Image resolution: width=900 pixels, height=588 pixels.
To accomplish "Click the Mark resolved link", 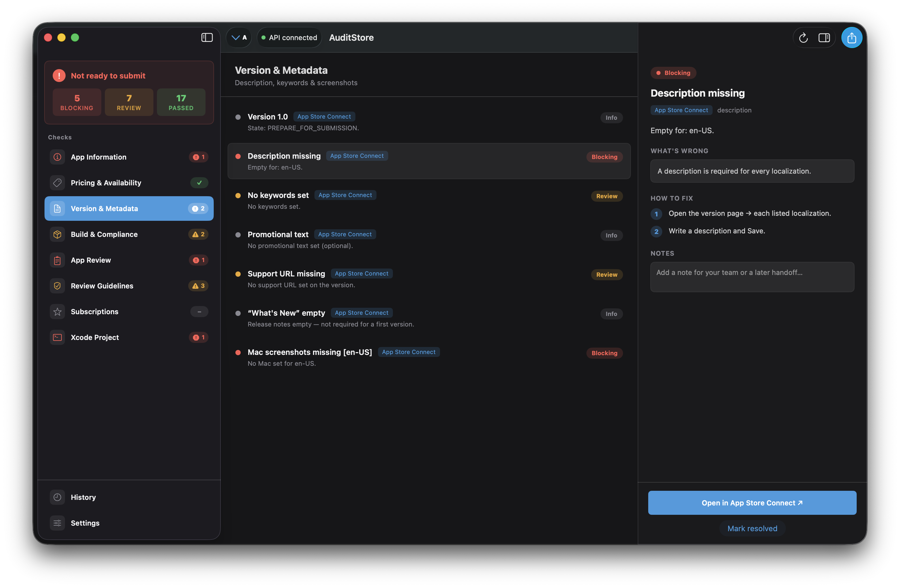I will pos(752,528).
